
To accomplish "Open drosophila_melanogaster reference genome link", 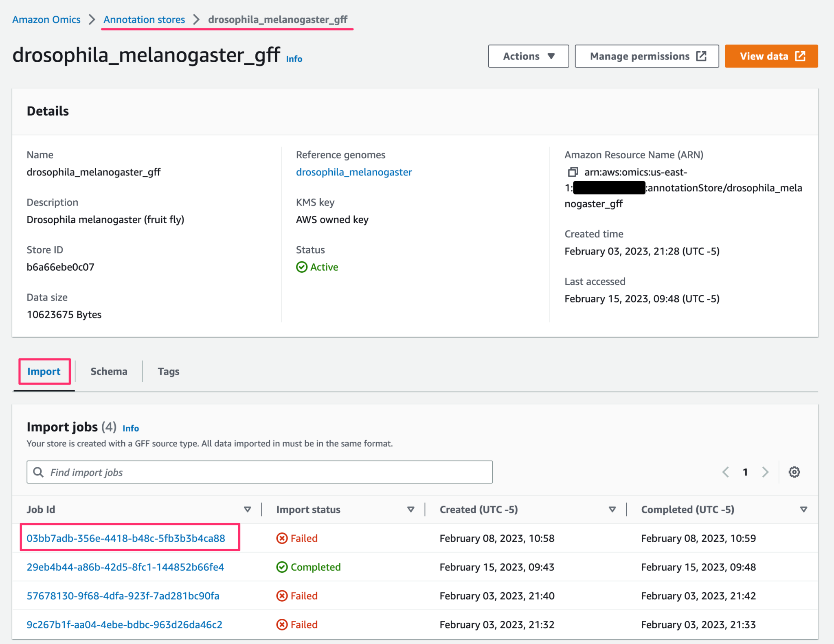I will (354, 172).
